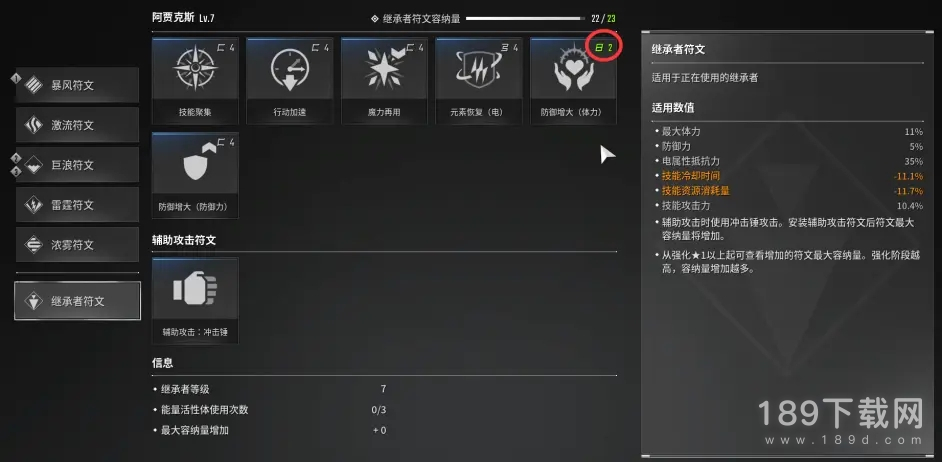The height and width of the screenshot is (462, 942).
Task: Open the 暴风符文 preset tab
Action: [77, 85]
